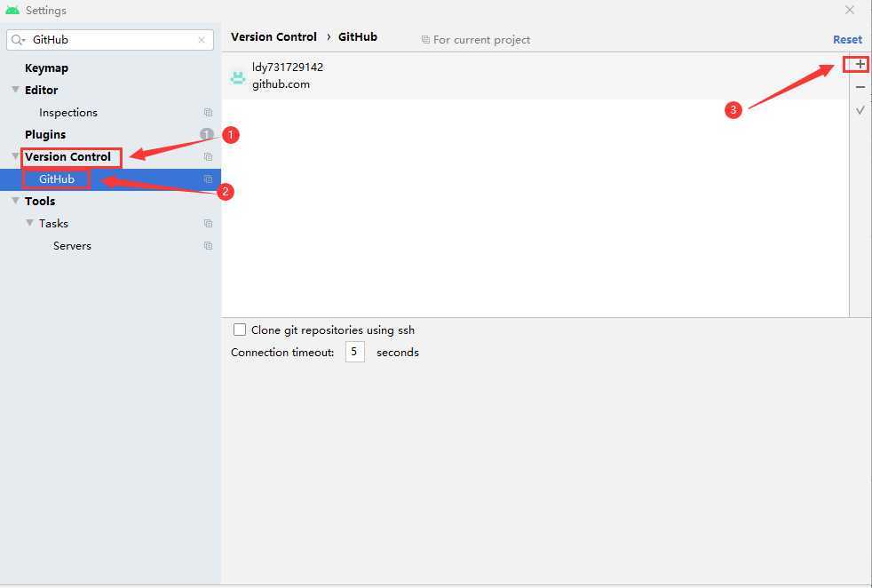Collapse the Version Control tree section

[16, 156]
